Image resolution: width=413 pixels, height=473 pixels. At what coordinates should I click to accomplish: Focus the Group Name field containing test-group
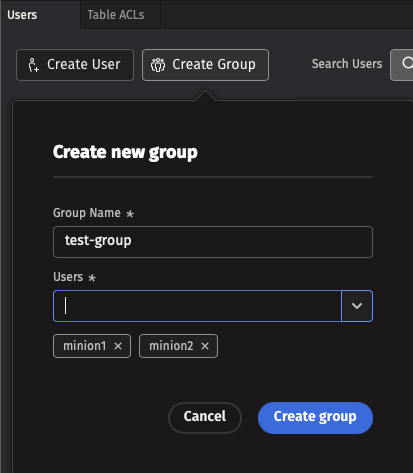coord(213,242)
